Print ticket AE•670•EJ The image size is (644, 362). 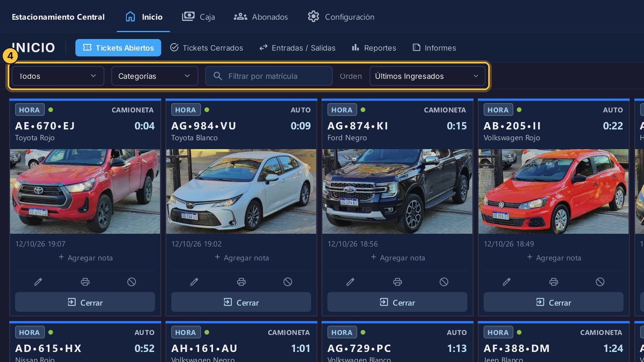click(x=85, y=282)
